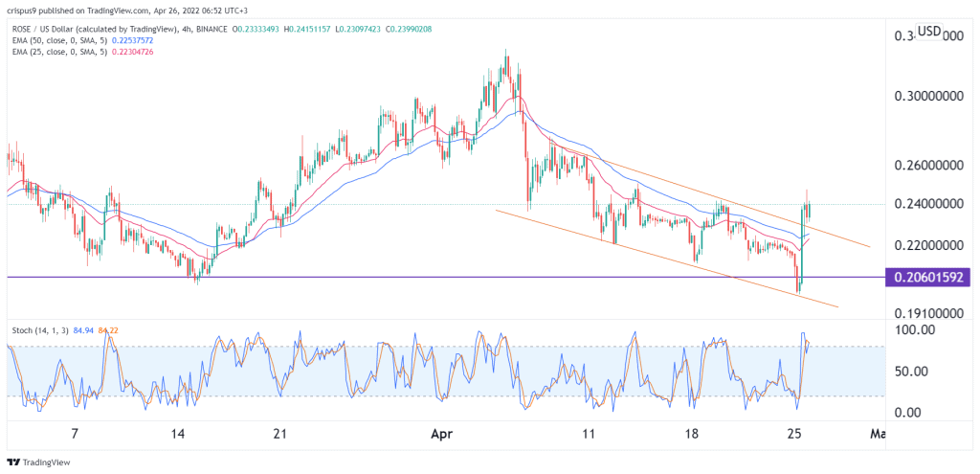Viewport: 980px width, 474px height.
Task: Click the TradingView logo at bottom left
Action: 38,463
